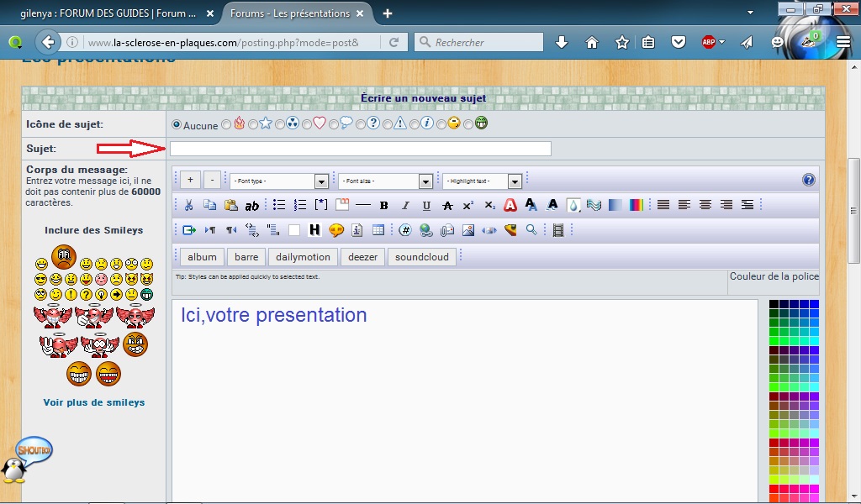Click the Paste clipboard icon

pyautogui.click(x=230, y=205)
